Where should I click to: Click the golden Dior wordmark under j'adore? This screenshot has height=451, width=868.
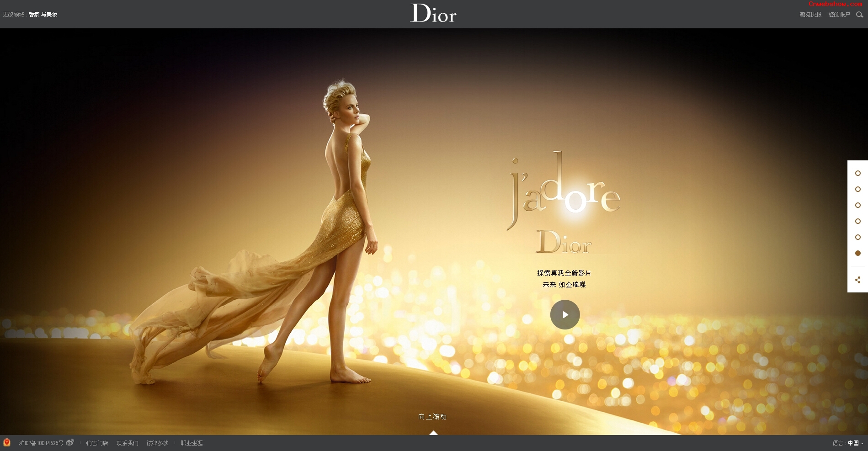coord(564,242)
